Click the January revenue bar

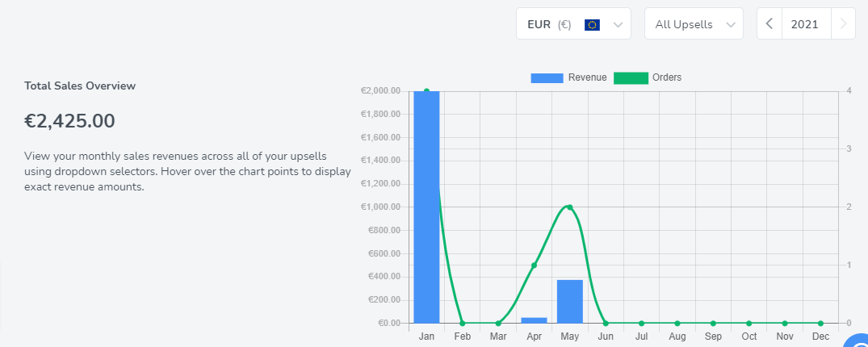point(427,207)
